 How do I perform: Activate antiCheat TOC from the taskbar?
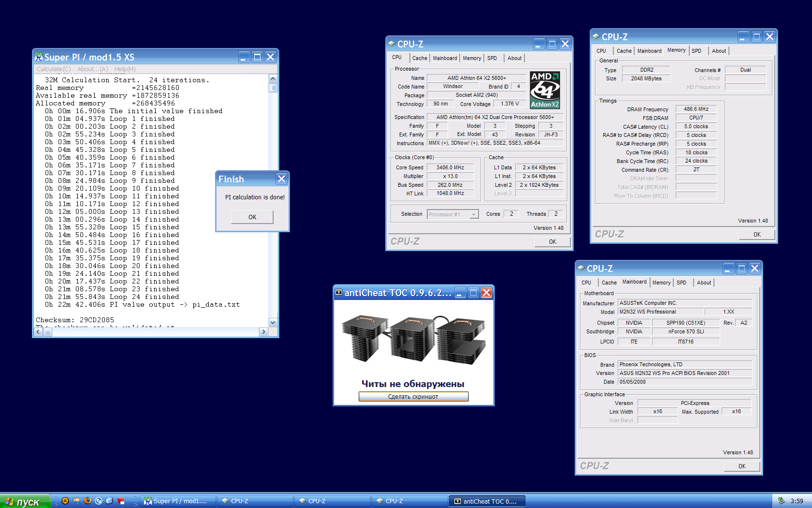pos(487,501)
